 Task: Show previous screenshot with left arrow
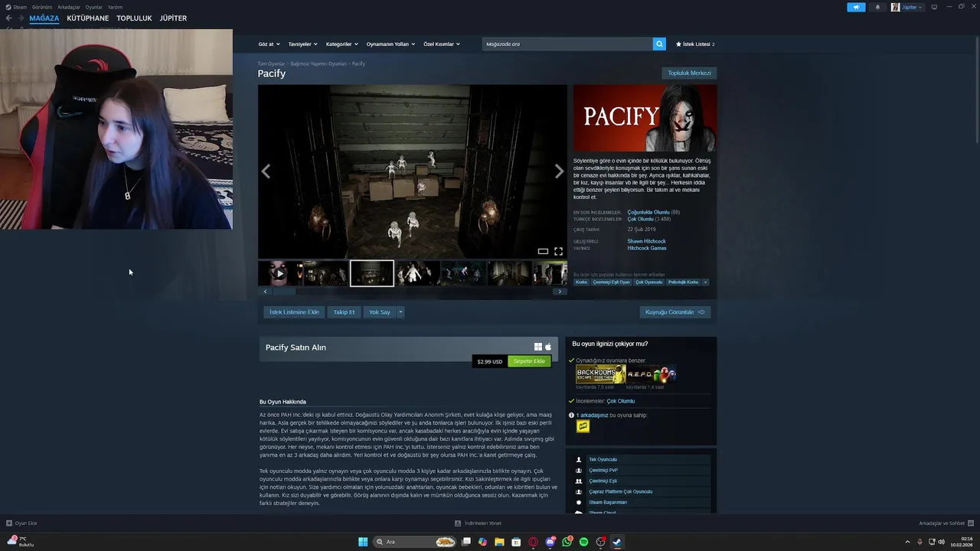[x=266, y=171]
